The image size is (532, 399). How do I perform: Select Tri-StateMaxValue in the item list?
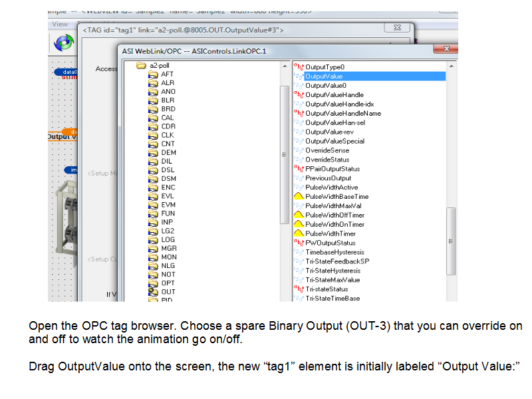332,280
